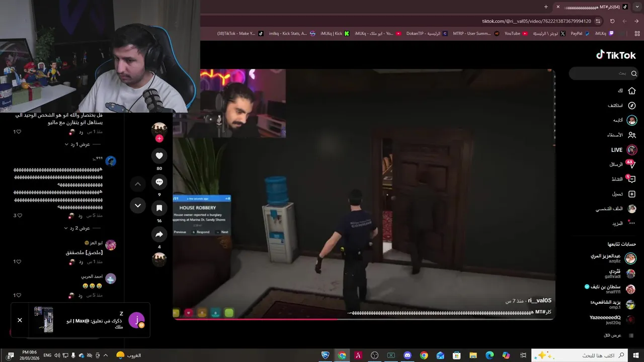644x362 pixels.
Task: Open Activity notifications icon
Action: [632, 179]
